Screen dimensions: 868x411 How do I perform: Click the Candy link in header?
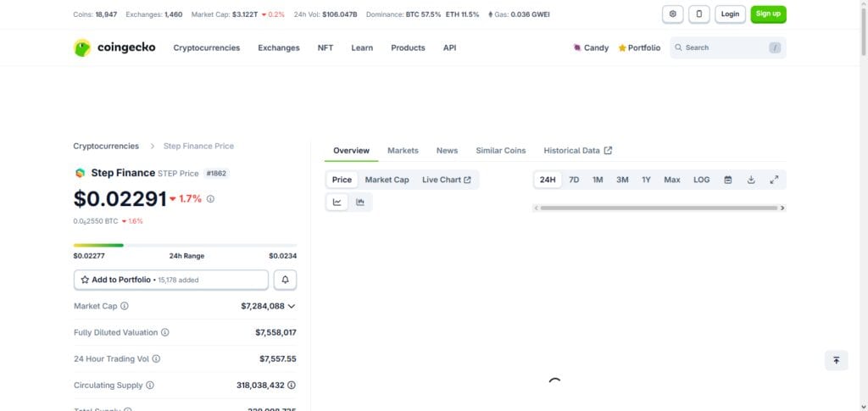click(x=591, y=48)
